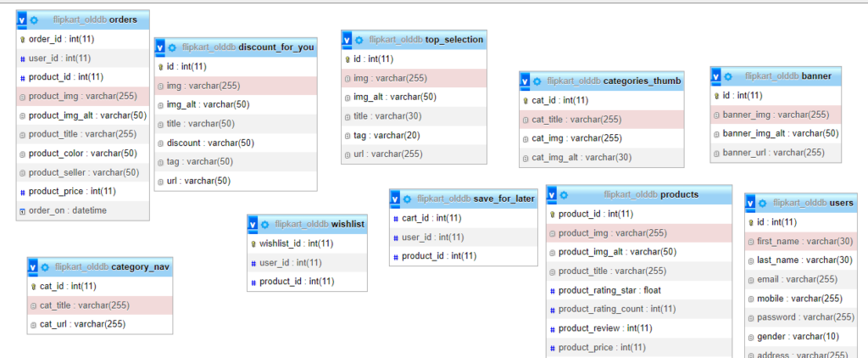The image size is (868, 358).
Task: Collapse the banner table columns
Action: pyautogui.click(x=715, y=77)
